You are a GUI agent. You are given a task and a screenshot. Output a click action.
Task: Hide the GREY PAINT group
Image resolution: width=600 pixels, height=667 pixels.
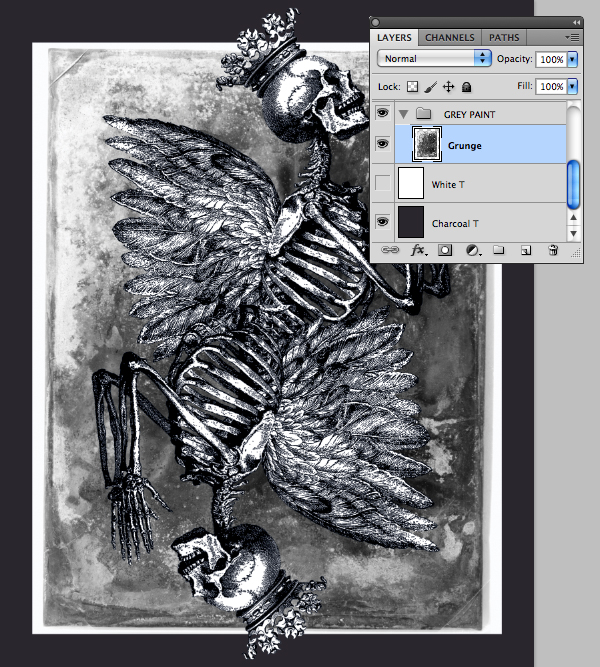pyautogui.click(x=383, y=113)
